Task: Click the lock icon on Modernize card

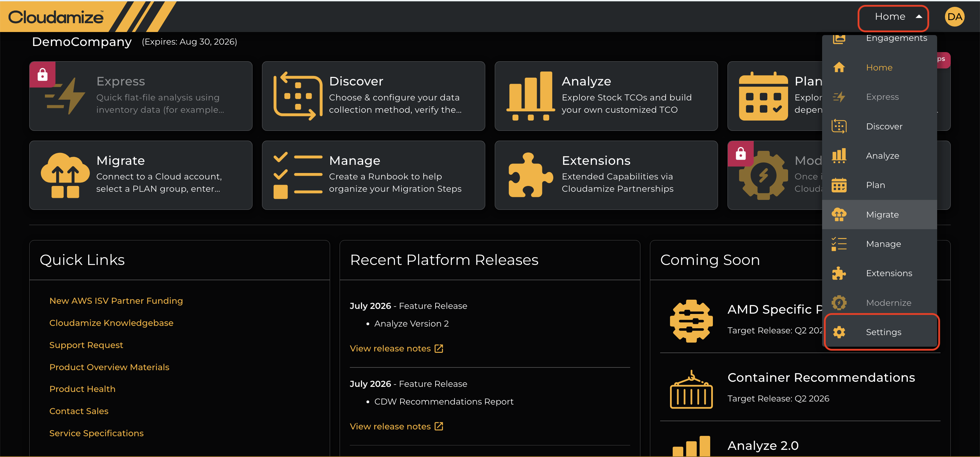Action: pyautogui.click(x=741, y=154)
